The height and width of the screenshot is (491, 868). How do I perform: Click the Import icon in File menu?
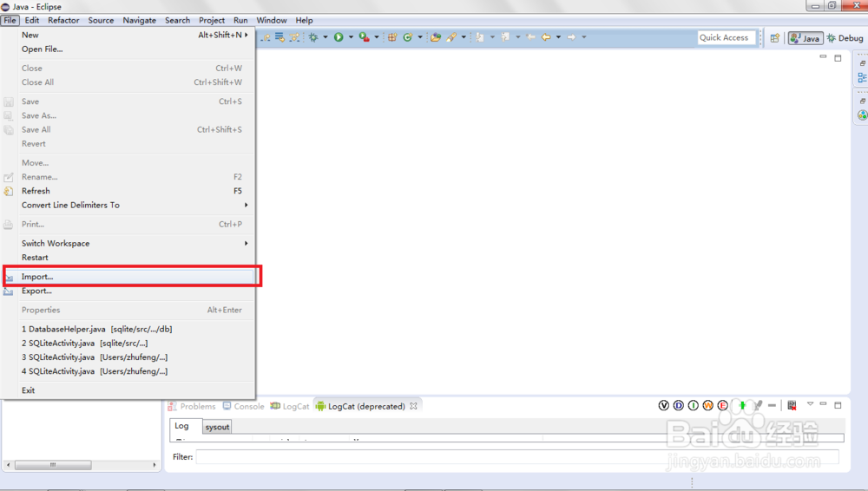point(9,277)
